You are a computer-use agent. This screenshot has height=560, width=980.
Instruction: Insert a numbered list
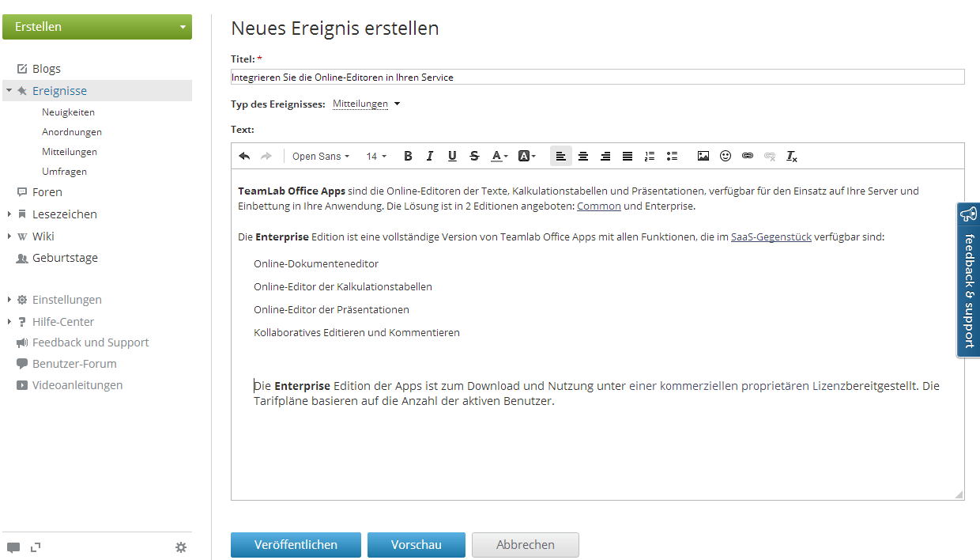650,156
